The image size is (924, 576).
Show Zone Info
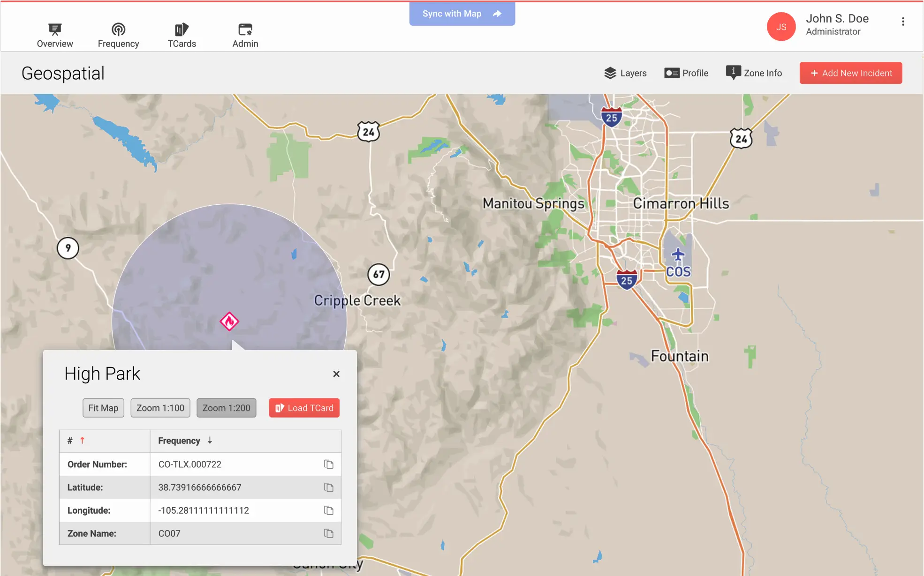click(754, 73)
